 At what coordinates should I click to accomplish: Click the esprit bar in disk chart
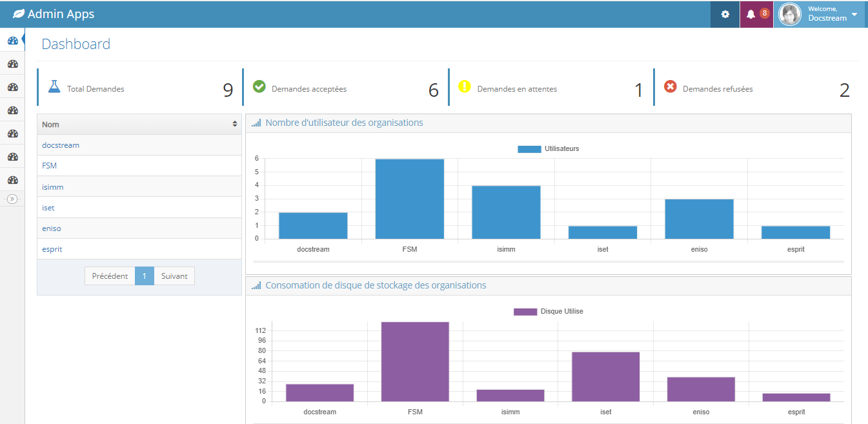click(796, 398)
